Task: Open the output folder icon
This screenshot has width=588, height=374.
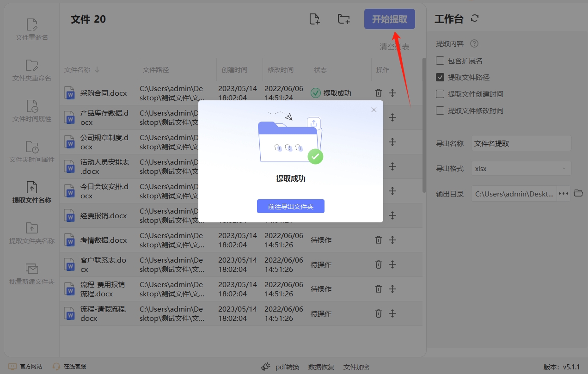Action: pyautogui.click(x=578, y=193)
